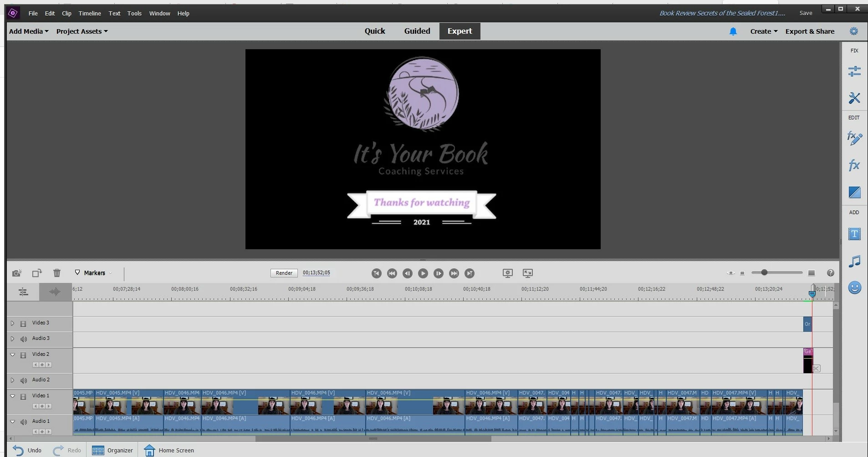Image resolution: width=868 pixels, height=457 pixels.
Task: Click the Home Screen house icon
Action: [x=149, y=450]
